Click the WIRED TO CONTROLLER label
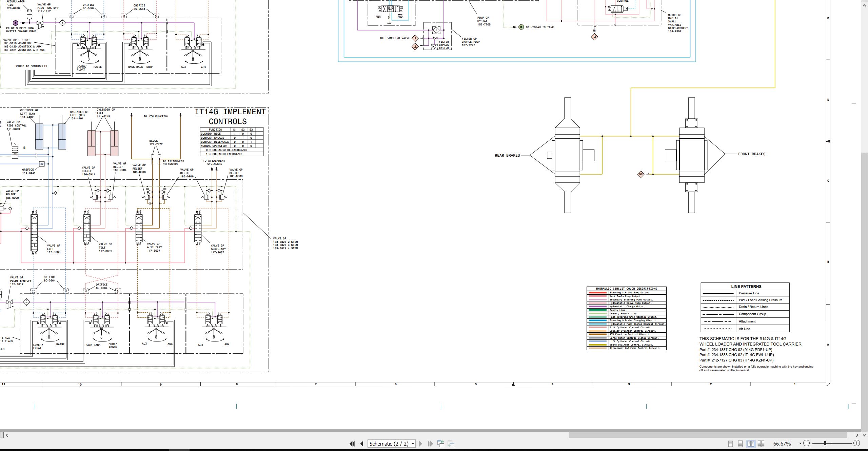868x451 pixels. 32,66
